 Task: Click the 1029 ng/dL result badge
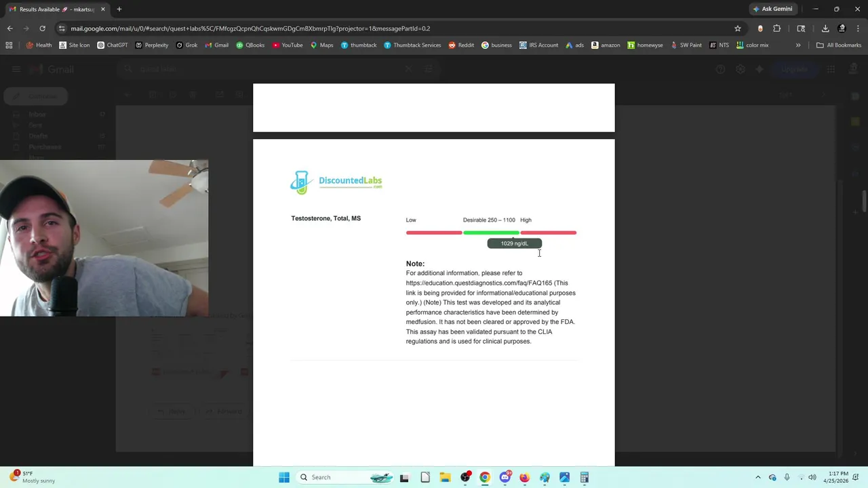[x=514, y=243]
